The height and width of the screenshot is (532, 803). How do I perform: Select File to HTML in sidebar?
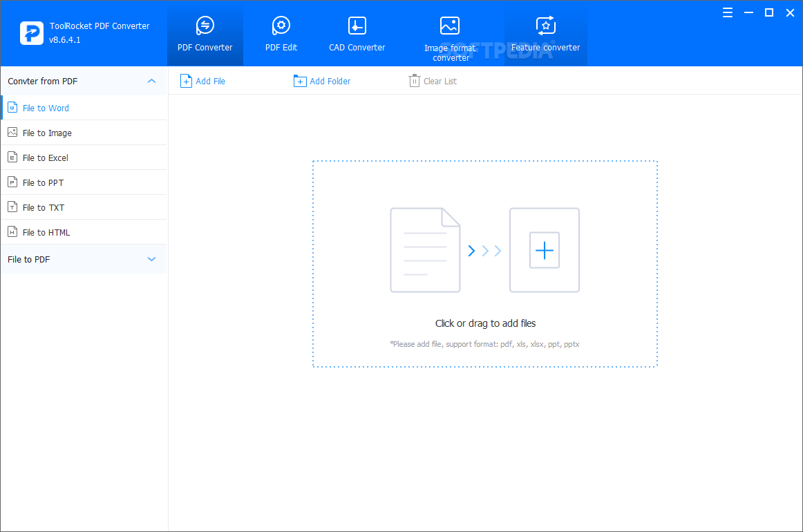click(84, 232)
